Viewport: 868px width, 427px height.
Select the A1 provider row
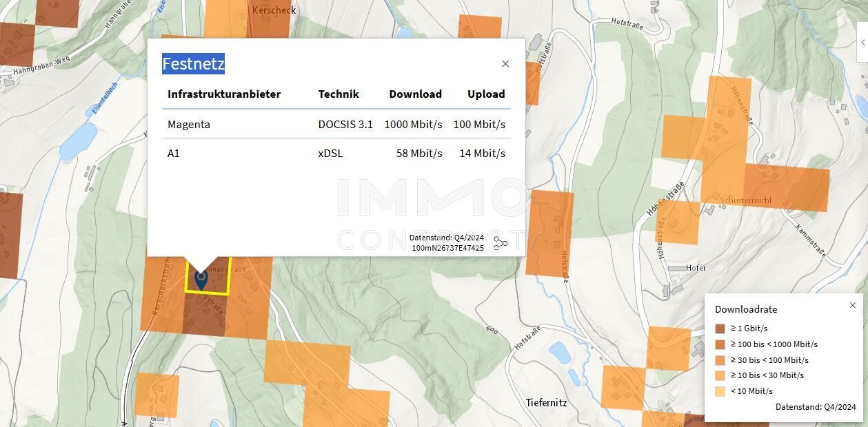pyautogui.click(x=336, y=154)
